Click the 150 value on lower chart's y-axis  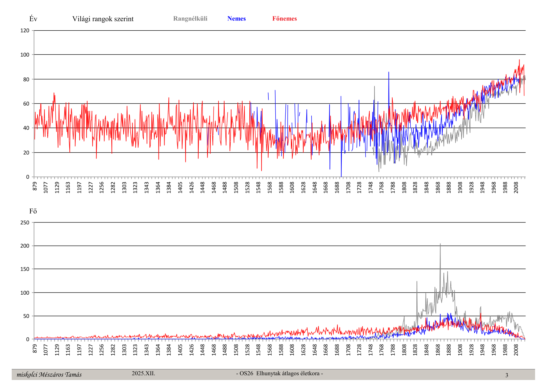25,269
